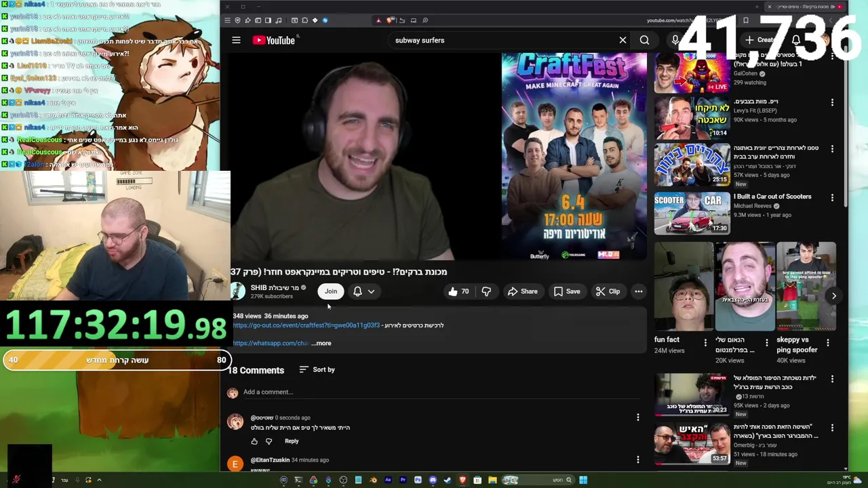The image size is (868, 488).
Task: Click the taskbar search box
Action: point(538,480)
